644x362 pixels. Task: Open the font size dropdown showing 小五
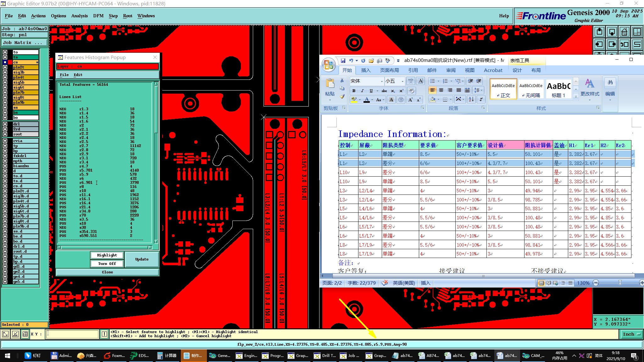click(402, 81)
